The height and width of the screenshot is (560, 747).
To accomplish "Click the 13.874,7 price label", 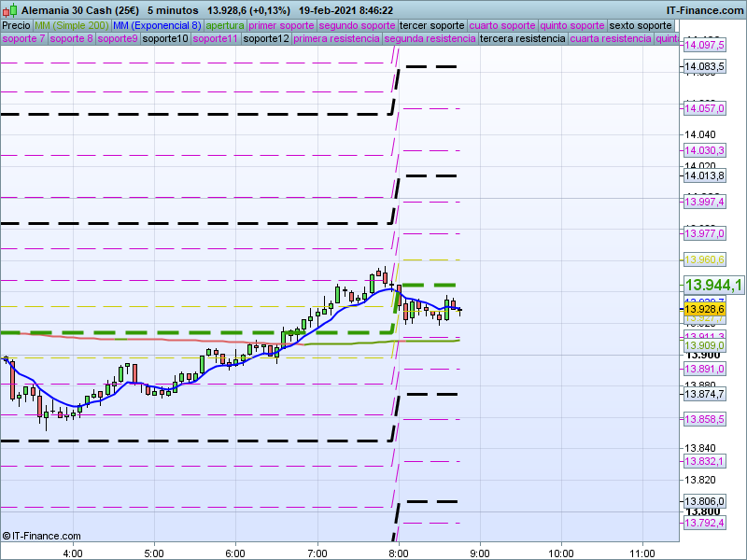I will coord(704,394).
